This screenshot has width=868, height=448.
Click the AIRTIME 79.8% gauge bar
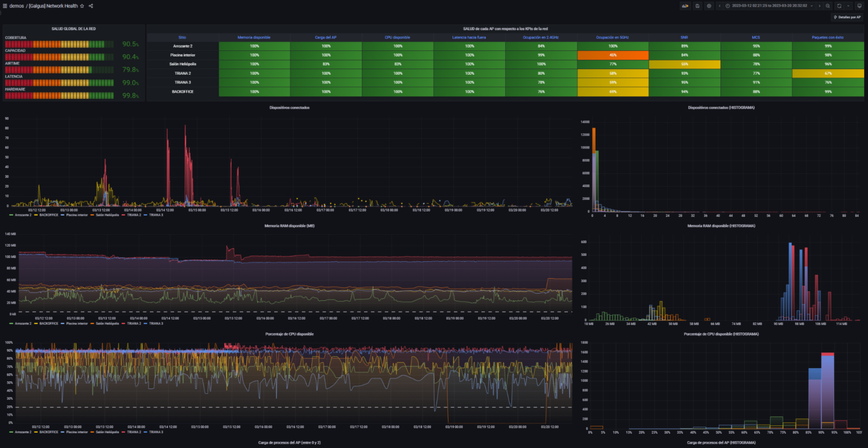pyautogui.click(x=60, y=70)
